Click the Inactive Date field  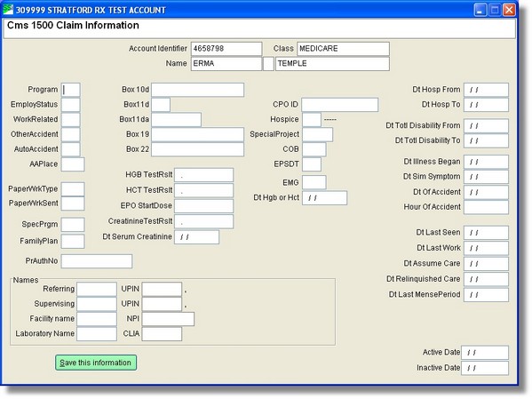coord(485,368)
